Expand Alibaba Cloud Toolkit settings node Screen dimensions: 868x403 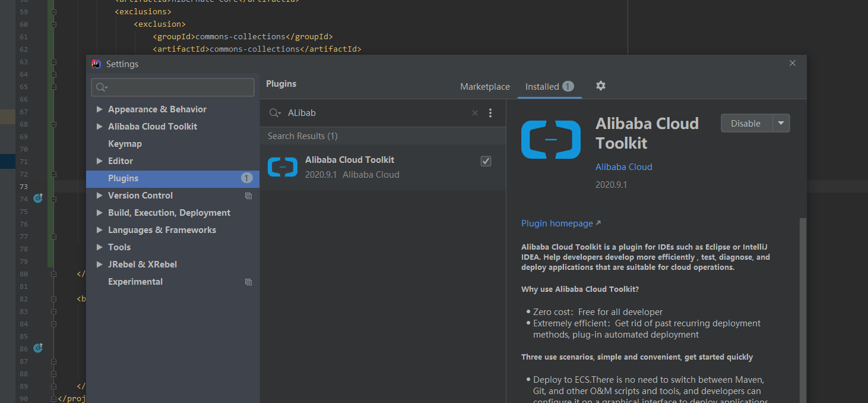pos(100,127)
